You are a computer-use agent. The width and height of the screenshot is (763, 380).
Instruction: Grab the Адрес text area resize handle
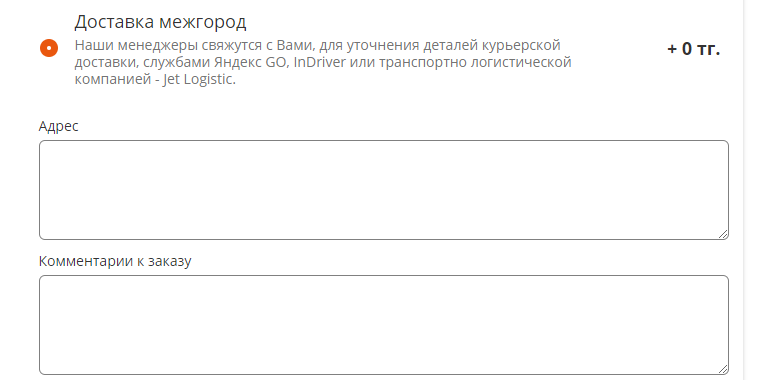click(723, 234)
